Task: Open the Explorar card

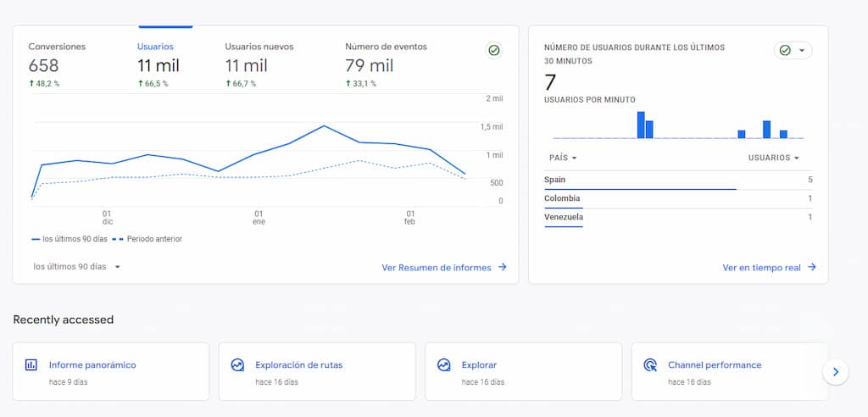Action: (523, 371)
